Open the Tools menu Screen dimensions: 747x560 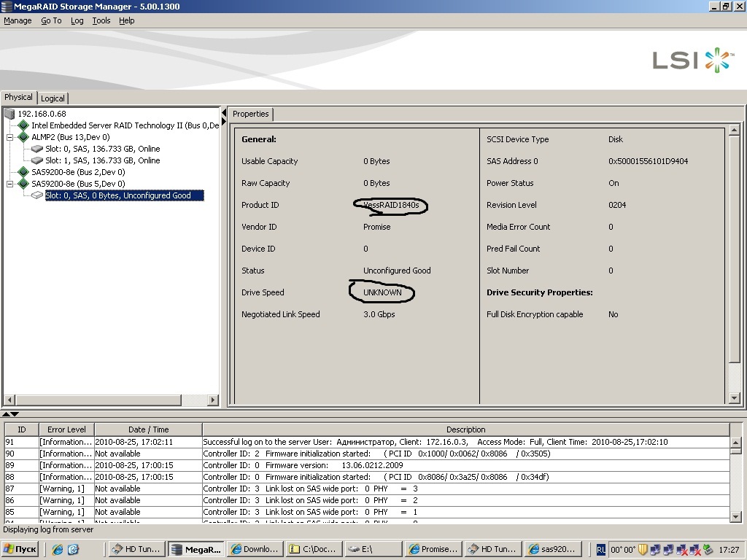tap(101, 20)
